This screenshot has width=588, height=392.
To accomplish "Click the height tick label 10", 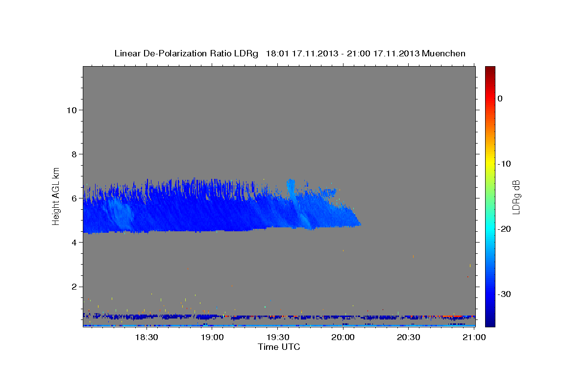I will (71, 110).
